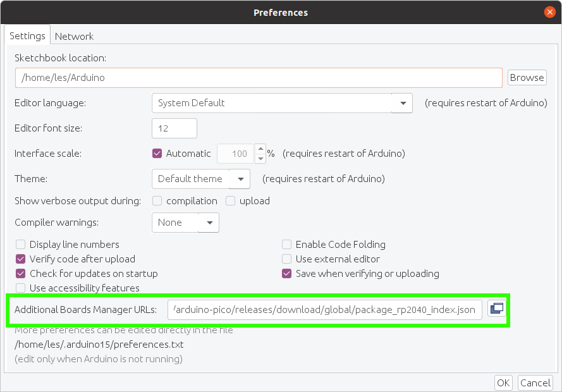Screen dimensions: 562x392
Task: Uncheck Verify code after upload
Action: click(21, 259)
